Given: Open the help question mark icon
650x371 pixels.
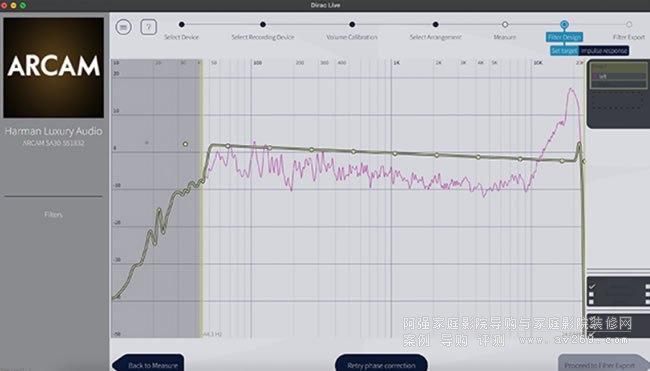Looking at the screenshot, I should (148, 27).
